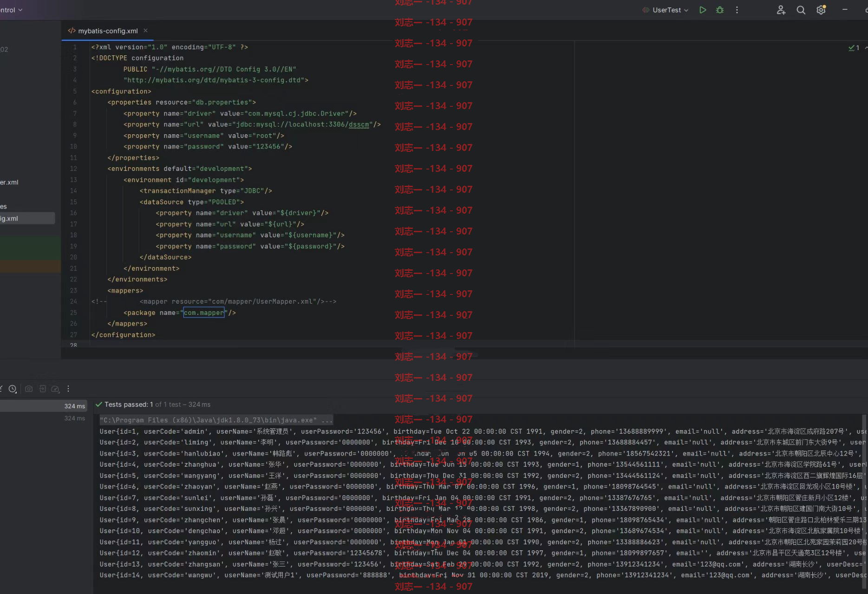Switch to the mybatis-config.xml tab

click(x=108, y=31)
